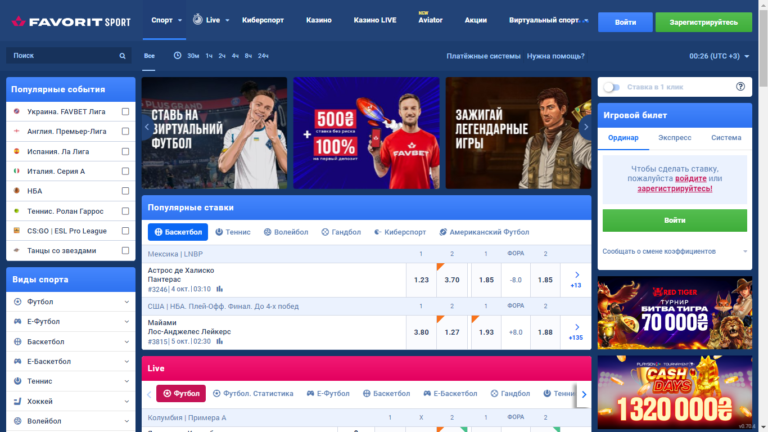Click the Е-Футбол gamepad icon in sidebar

click(x=18, y=321)
